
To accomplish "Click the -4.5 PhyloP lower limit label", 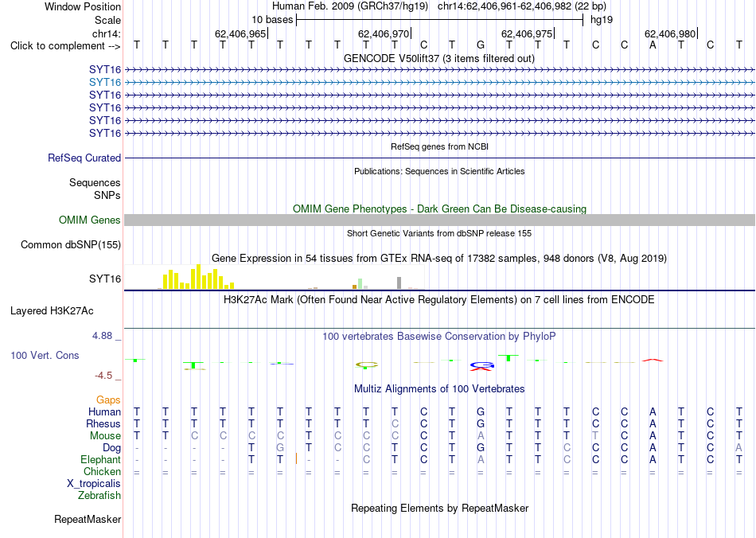I will [103, 376].
